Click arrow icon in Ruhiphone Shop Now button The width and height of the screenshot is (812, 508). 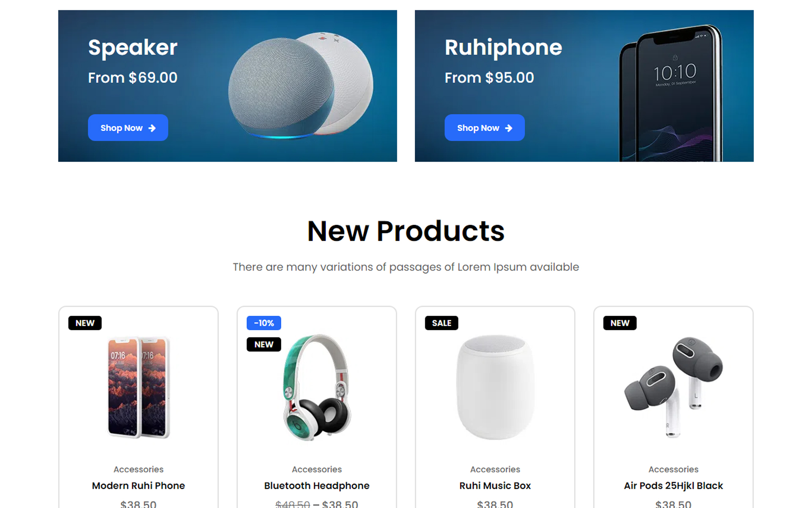[x=509, y=128]
